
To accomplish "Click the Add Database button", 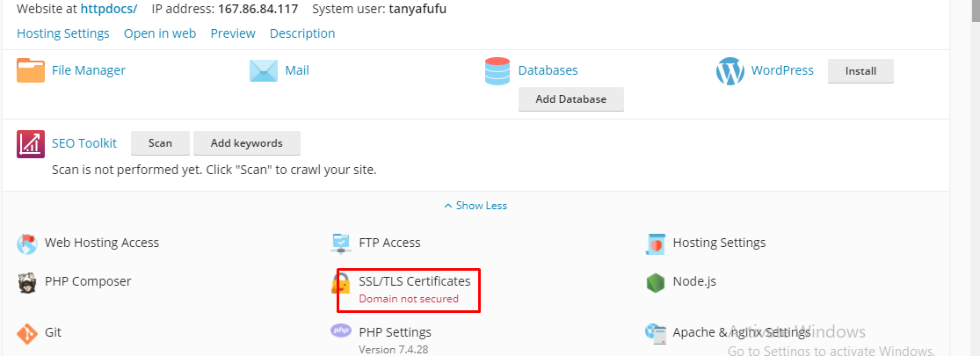I will tap(570, 99).
